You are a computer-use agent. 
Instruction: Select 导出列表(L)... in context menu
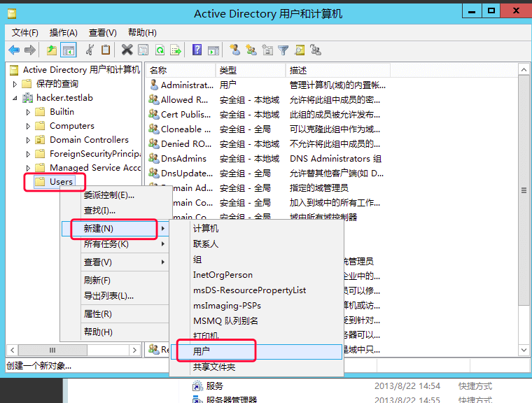[x=115, y=296]
